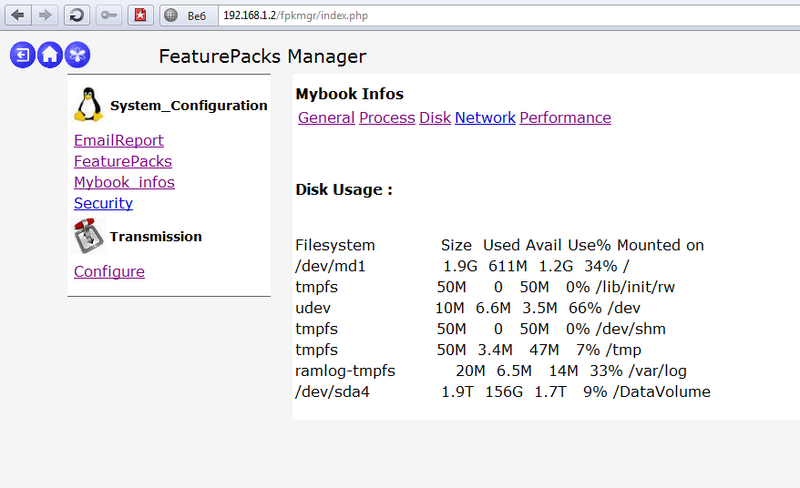Image resolution: width=800 pixels, height=488 pixels.
Task: Reload the page with the refresh icon
Action: click(x=77, y=15)
